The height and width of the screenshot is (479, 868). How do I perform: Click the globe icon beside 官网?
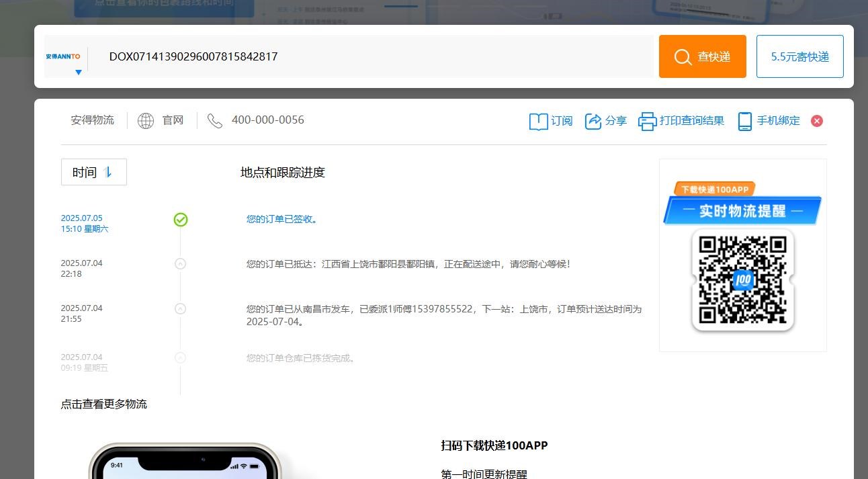(x=146, y=121)
